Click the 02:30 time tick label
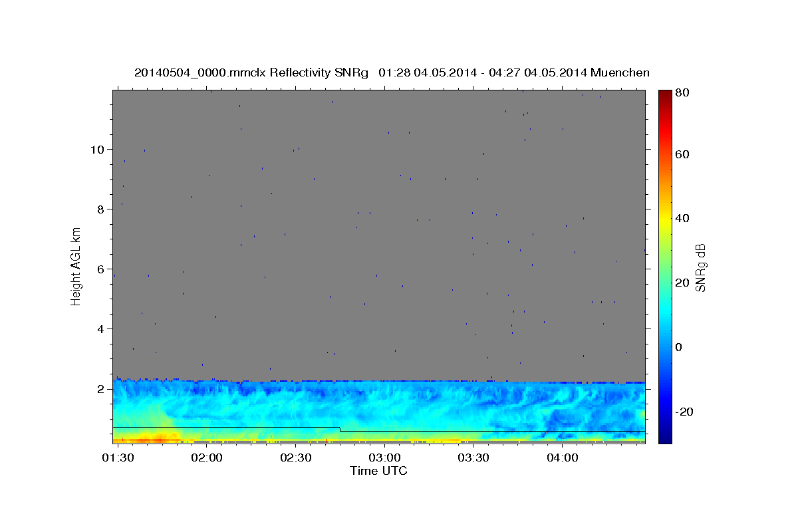 tap(295, 458)
